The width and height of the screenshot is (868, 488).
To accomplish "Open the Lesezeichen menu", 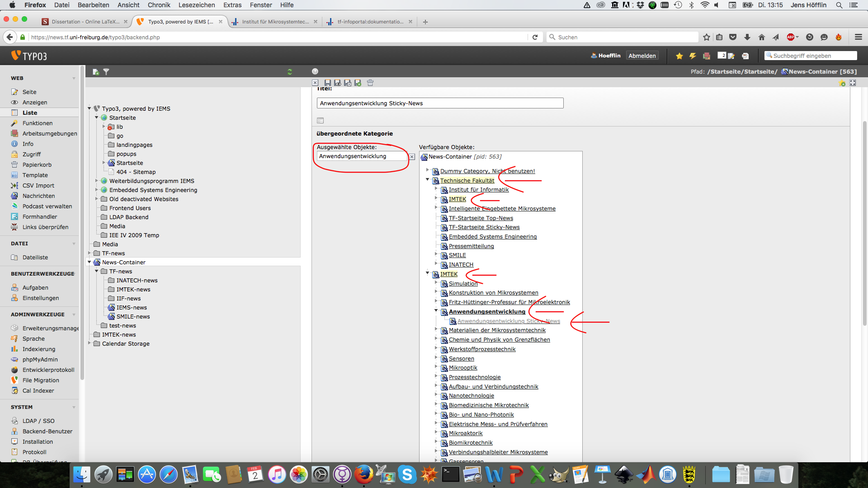I will [197, 5].
